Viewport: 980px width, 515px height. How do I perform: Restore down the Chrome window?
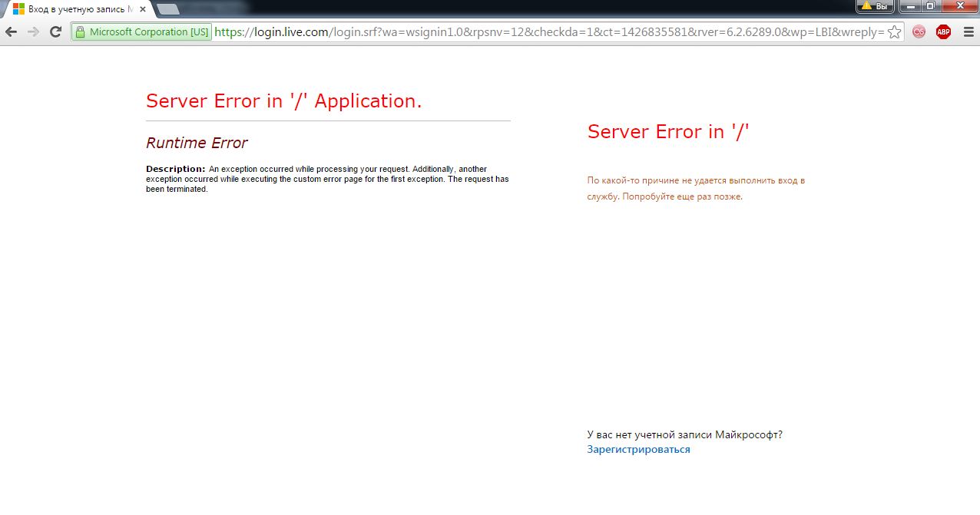click(x=930, y=6)
